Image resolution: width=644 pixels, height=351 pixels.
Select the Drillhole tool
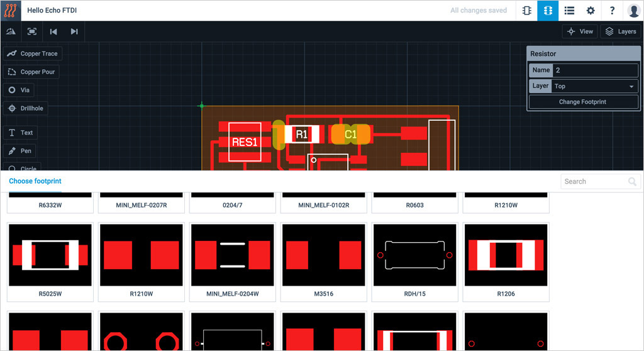point(25,108)
